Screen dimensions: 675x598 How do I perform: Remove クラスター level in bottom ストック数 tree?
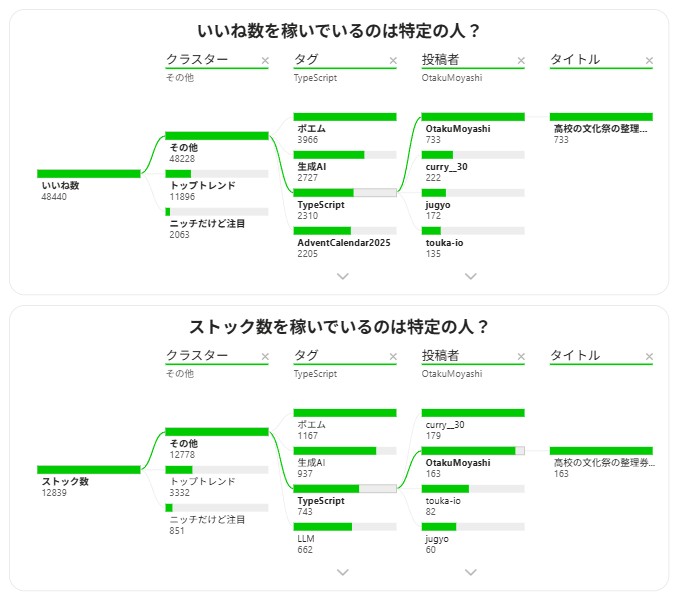pyautogui.click(x=265, y=357)
